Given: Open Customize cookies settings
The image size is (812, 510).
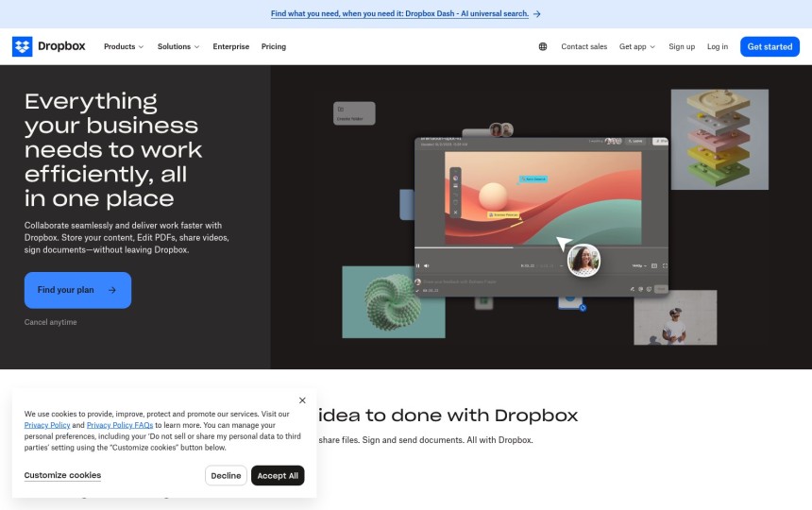Looking at the screenshot, I should click(62, 475).
